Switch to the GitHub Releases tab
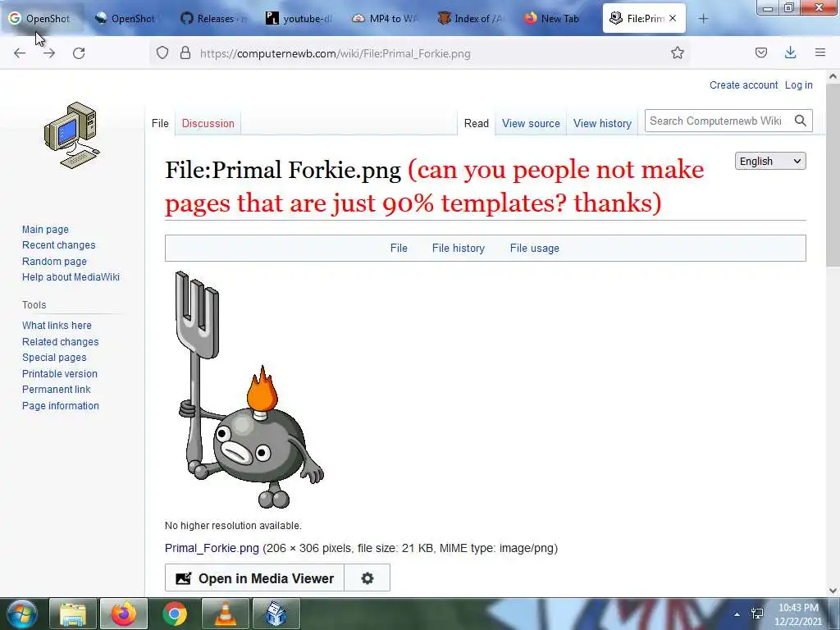Image resolution: width=840 pixels, height=630 pixels. click(x=213, y=19)
